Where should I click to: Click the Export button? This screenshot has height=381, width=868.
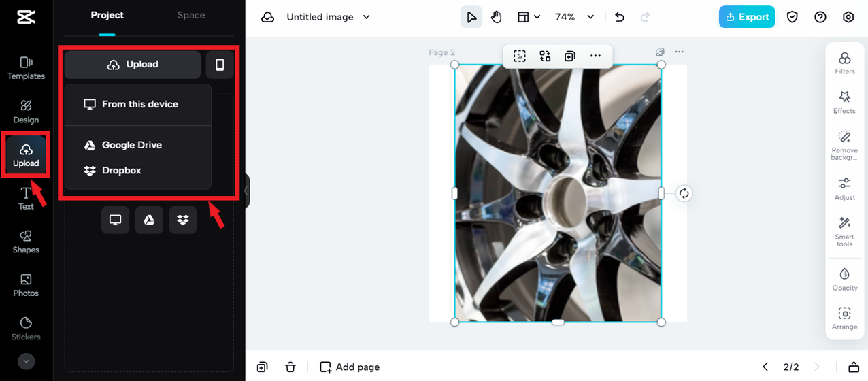747,17
